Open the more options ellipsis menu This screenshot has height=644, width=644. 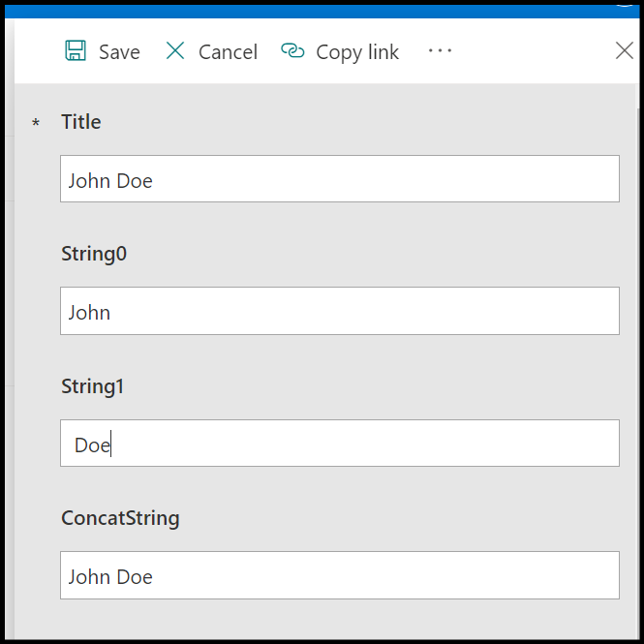click(440, 51)
